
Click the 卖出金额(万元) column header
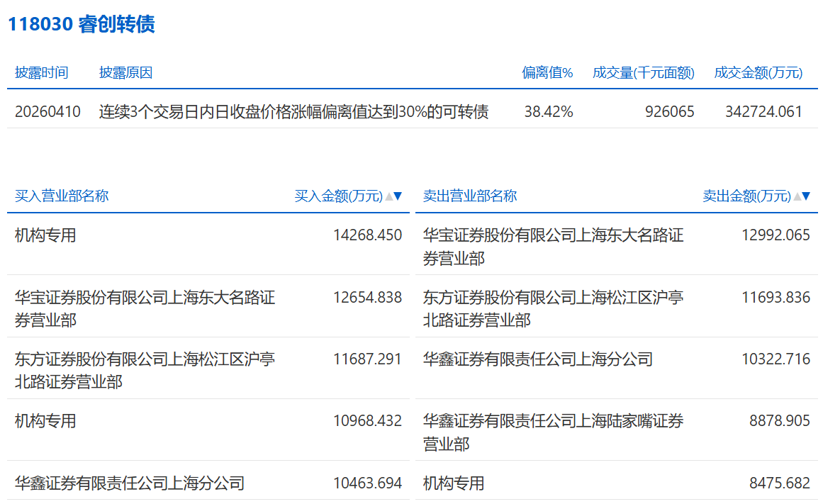click(746, 196)
